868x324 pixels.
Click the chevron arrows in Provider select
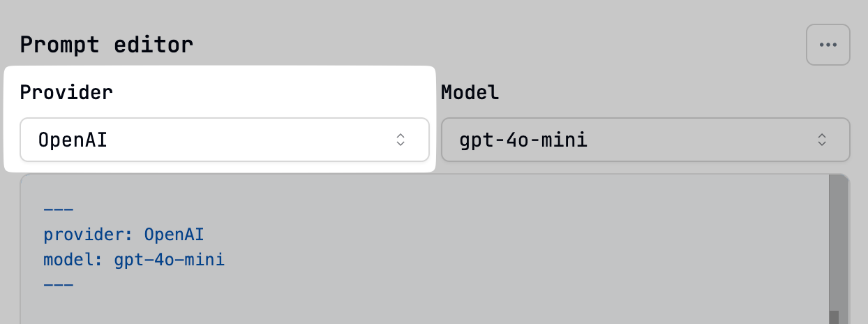click(401, 140)
